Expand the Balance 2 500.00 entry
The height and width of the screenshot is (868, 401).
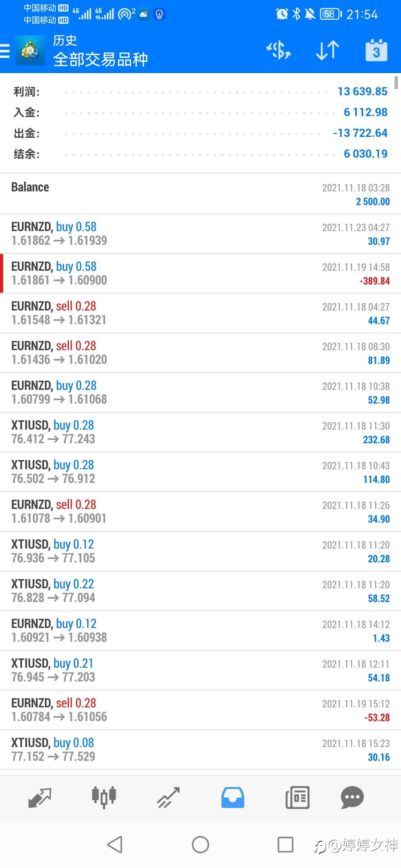pyautogui.click(x=200, y=194)
